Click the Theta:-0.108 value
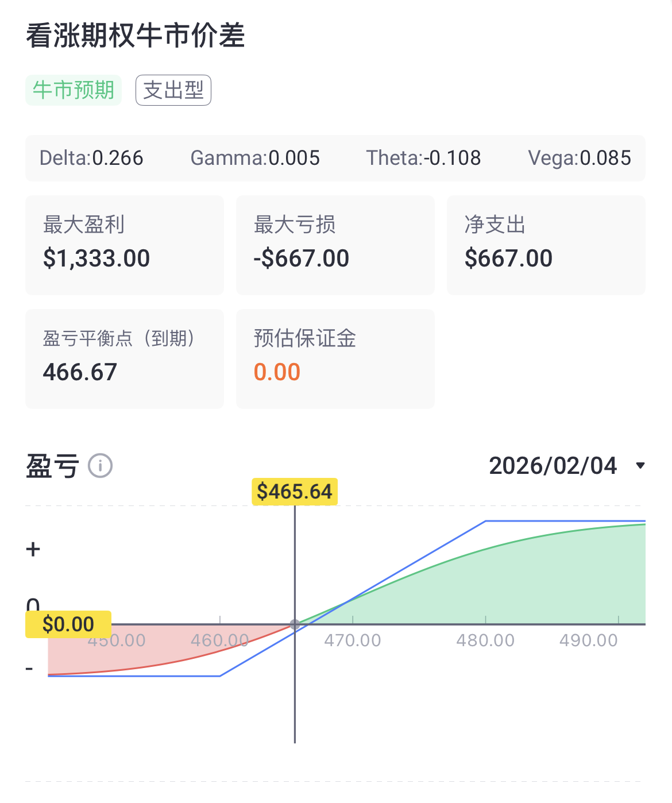The width and height of the screenshot is (672, 803). (x=424, y=158)
